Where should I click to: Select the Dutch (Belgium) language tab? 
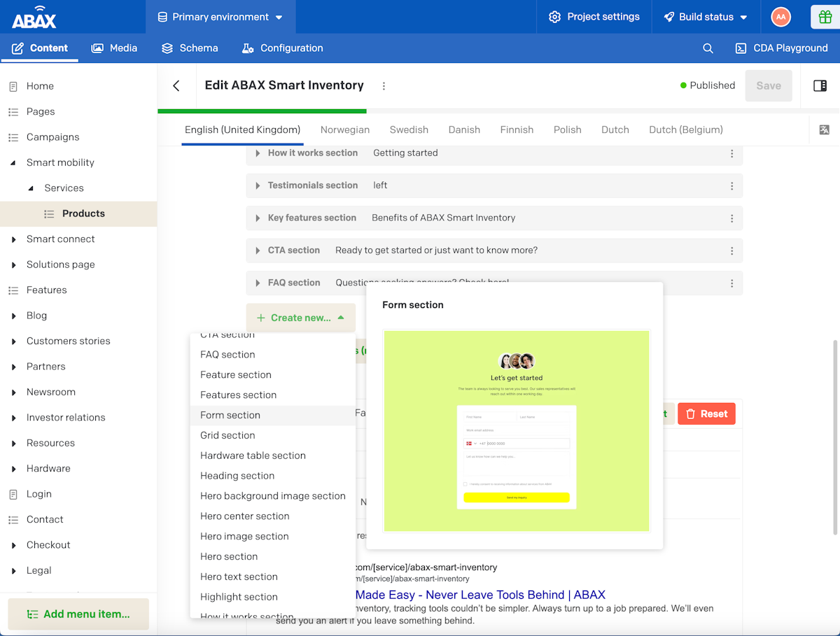(686, 129)
